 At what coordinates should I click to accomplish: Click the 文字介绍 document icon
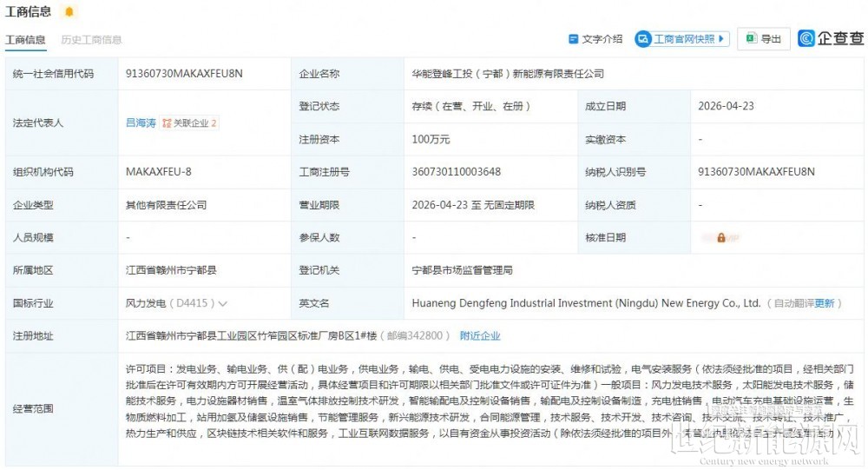tap(573, 39)
